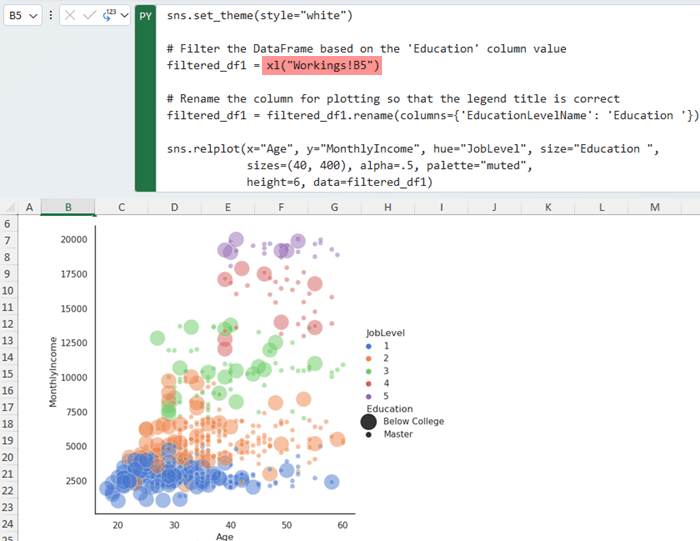Click the Age x-axis label
Screen dimensions: 700x541
(225, 537)
